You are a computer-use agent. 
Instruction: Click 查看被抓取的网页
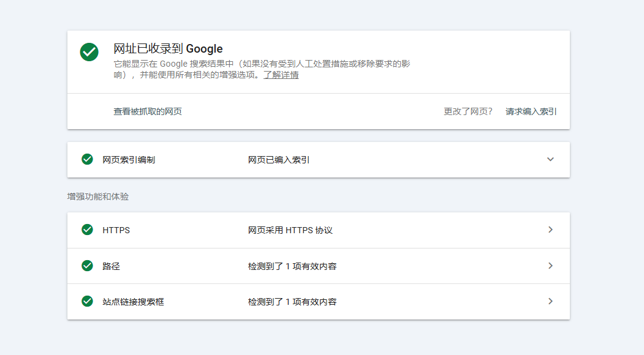click(148, 111)
